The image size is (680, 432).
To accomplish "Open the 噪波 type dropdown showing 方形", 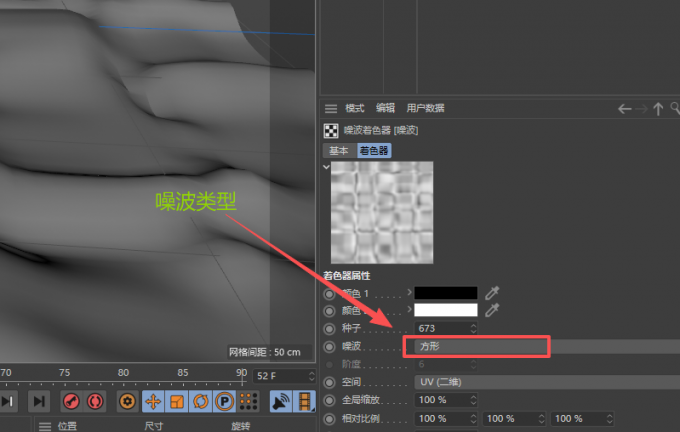I will pyautogui.click(x=476, y=346).
